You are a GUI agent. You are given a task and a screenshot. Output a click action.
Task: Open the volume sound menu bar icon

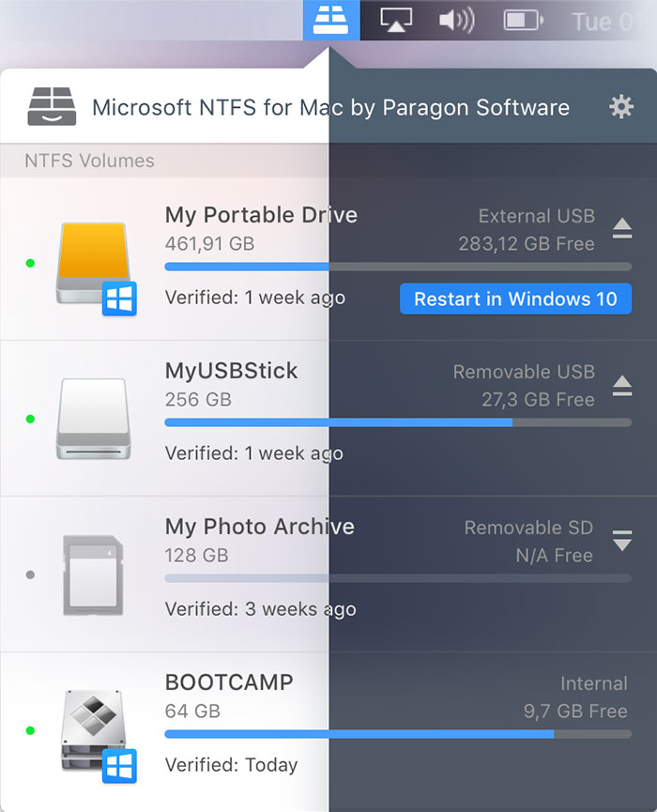[x=457, y=21]
